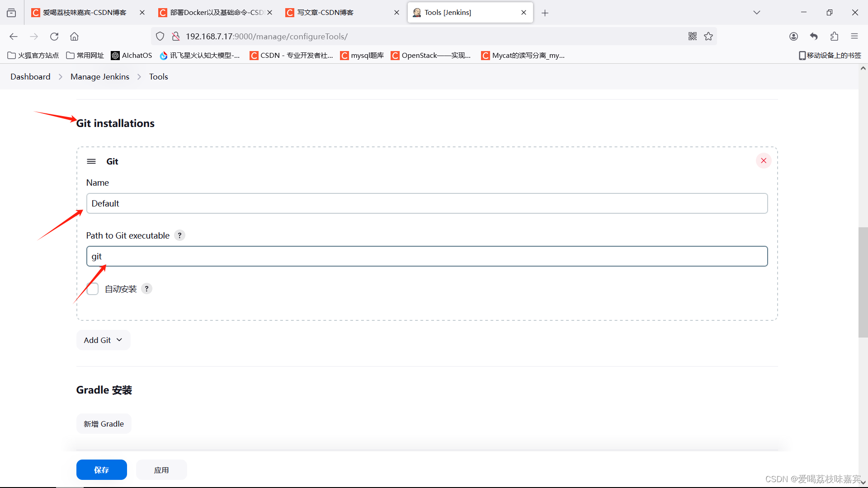Focus the Git Name input field
Screen dimensions: 868x488
coord(427,203)
